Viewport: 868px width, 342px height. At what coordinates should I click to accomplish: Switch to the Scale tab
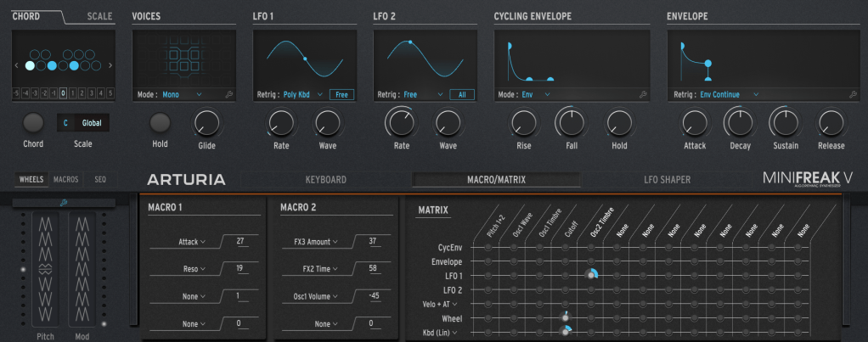[99, 16]
